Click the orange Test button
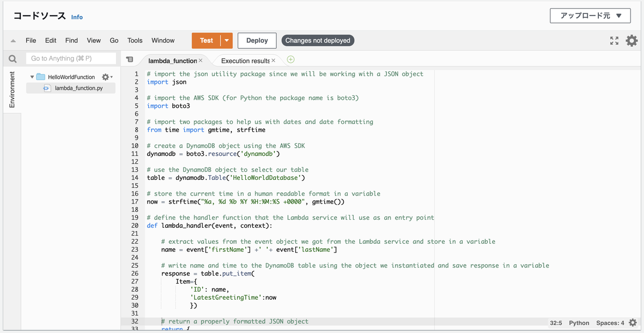The image size is (644, 333). (207, 41)
